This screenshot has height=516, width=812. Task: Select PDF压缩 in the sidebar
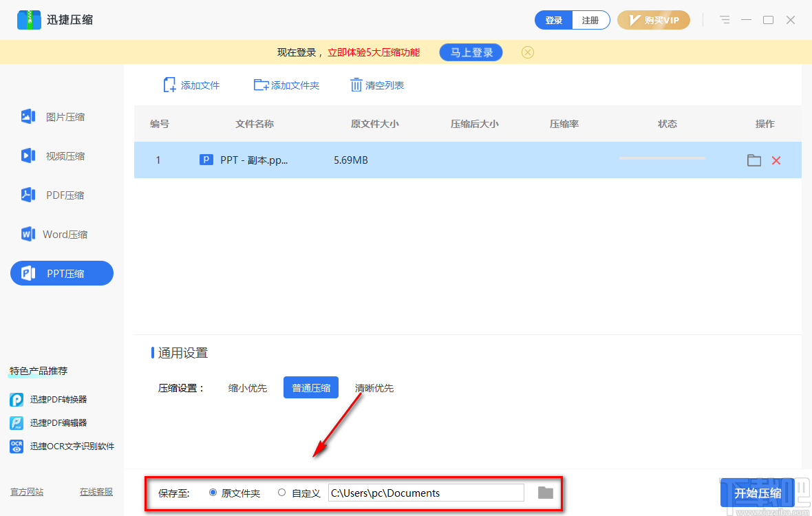[62, 195]
